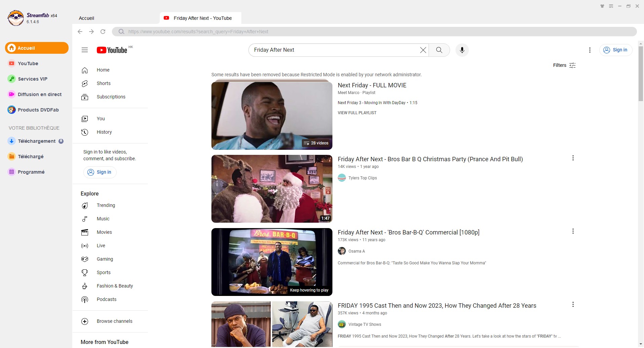Click Sign in at top right
644x348 pixels.
click(x=616, y=50)
